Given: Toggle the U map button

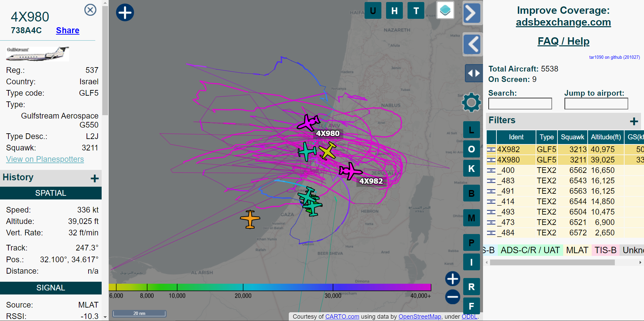Looking at the screenshot, I should (x=373, y=11).
